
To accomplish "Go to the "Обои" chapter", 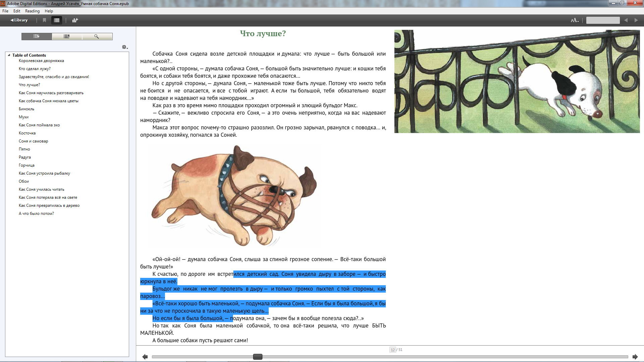I will [x=24, y=181].
